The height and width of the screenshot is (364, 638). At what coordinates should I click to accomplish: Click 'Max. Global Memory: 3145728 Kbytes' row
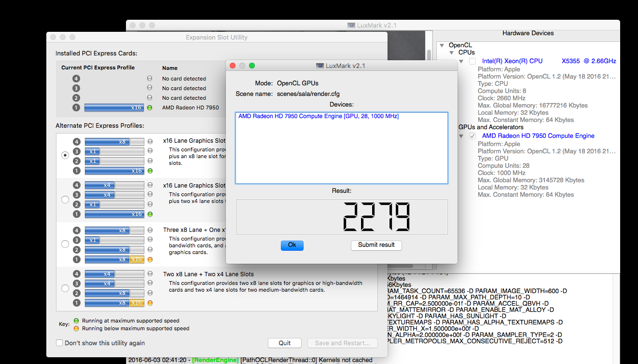click(x=531, y=180)
